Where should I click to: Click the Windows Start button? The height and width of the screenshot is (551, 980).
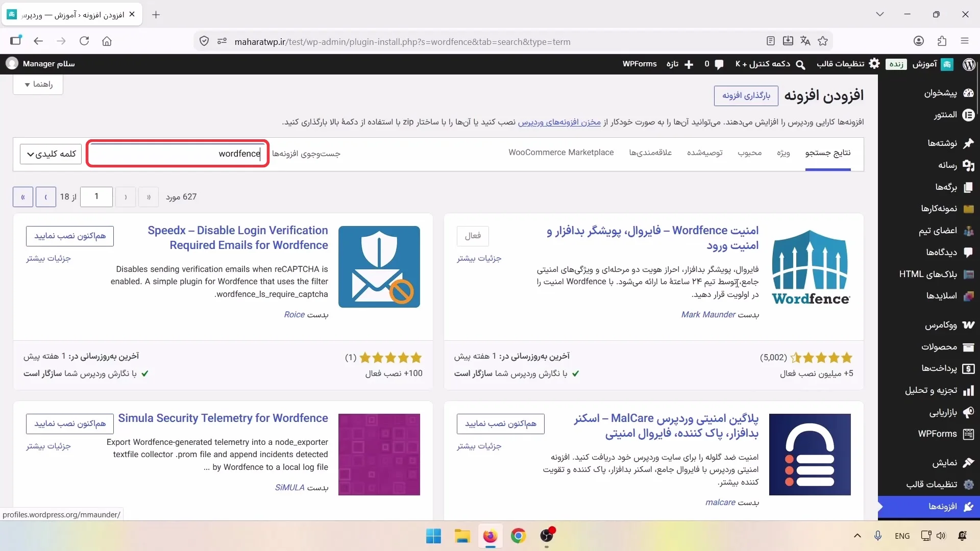[433, 536]
